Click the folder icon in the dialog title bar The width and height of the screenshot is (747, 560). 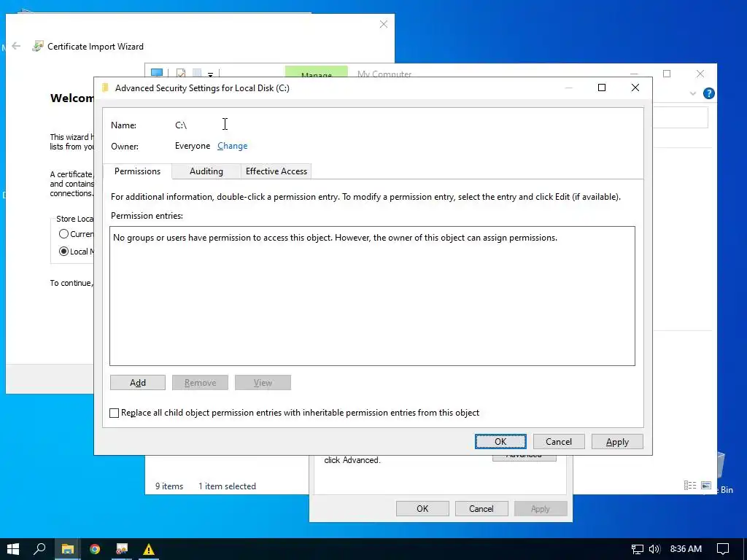[105, 87]
